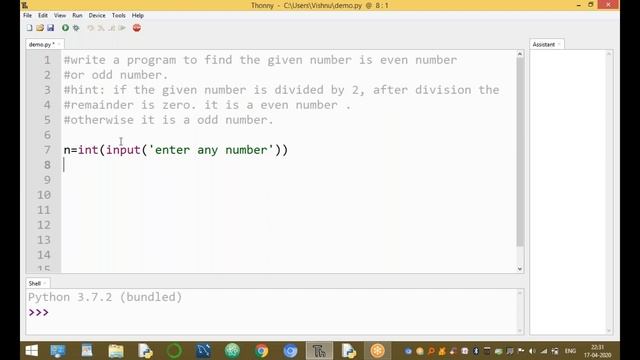Image resolution: width=640 pixels, height=360 pixels.
Task: Open the Edit menu
Action: click(x=43, y=15)
